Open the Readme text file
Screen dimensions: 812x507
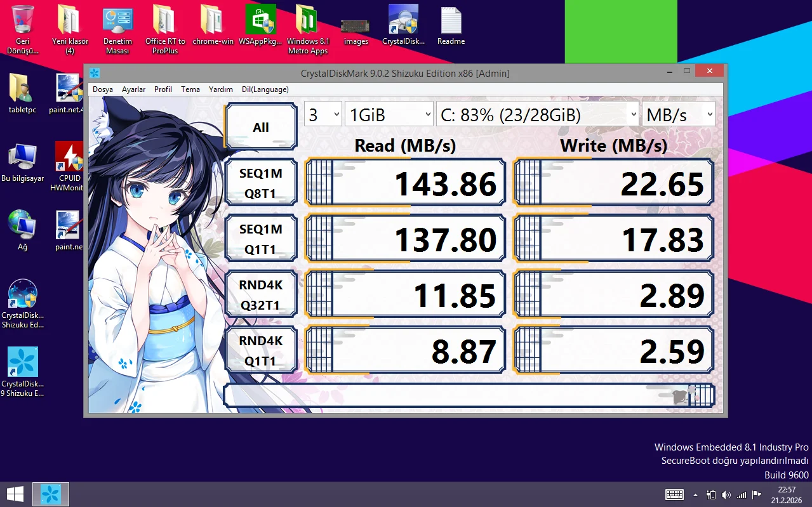451,25
